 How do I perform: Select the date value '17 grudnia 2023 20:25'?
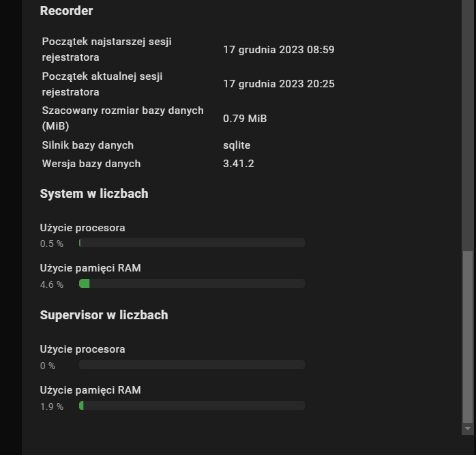[279, 84]
